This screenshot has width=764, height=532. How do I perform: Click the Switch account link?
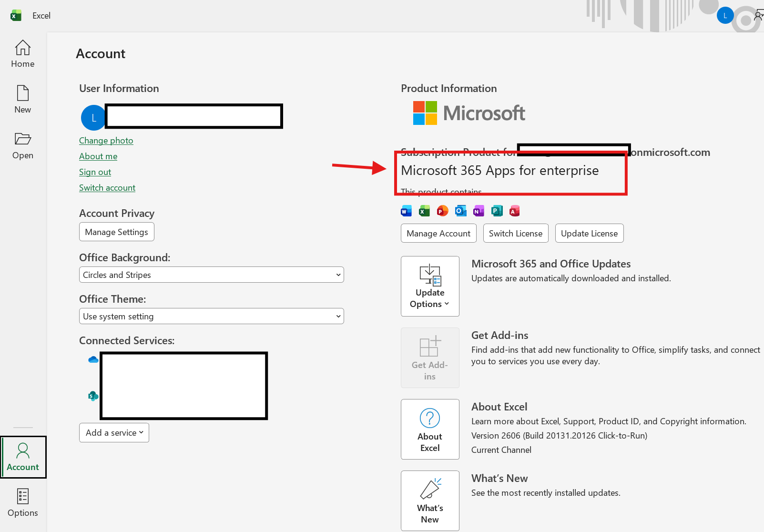pos(107,188)
